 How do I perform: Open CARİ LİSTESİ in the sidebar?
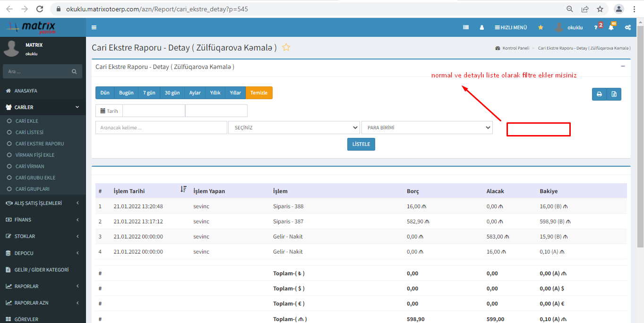click(x=29, y=132)
